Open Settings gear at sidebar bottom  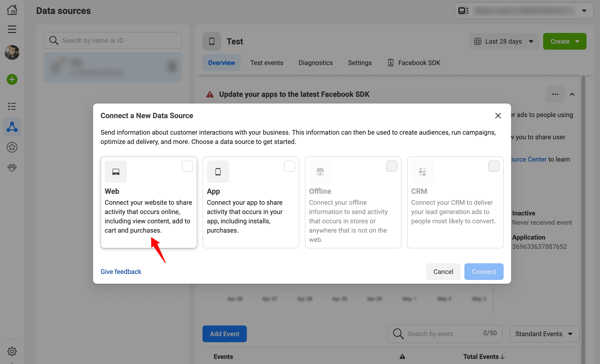point(12,351)
